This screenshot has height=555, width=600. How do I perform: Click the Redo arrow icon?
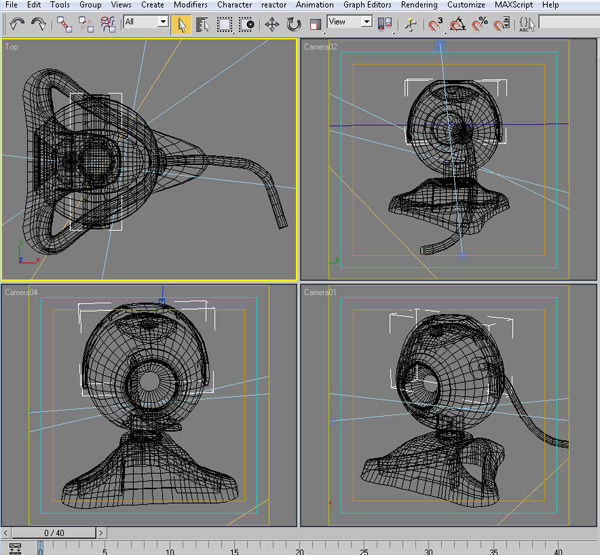click(x=38, y=24)
